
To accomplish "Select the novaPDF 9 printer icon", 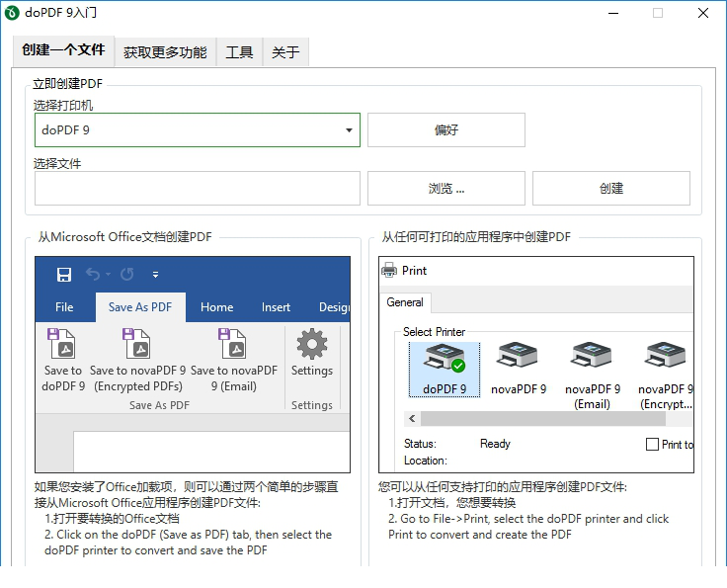I will [x=518, y=359].
